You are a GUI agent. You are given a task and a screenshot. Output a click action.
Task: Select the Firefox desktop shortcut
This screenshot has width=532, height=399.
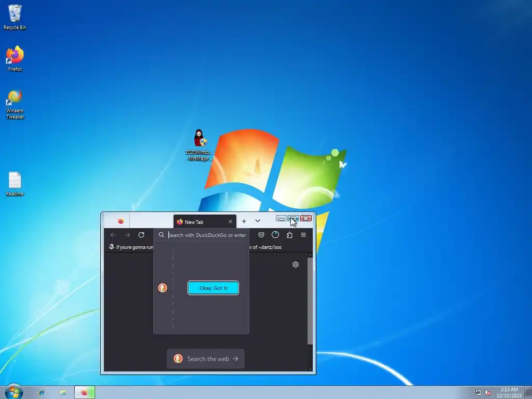(15, 58)
